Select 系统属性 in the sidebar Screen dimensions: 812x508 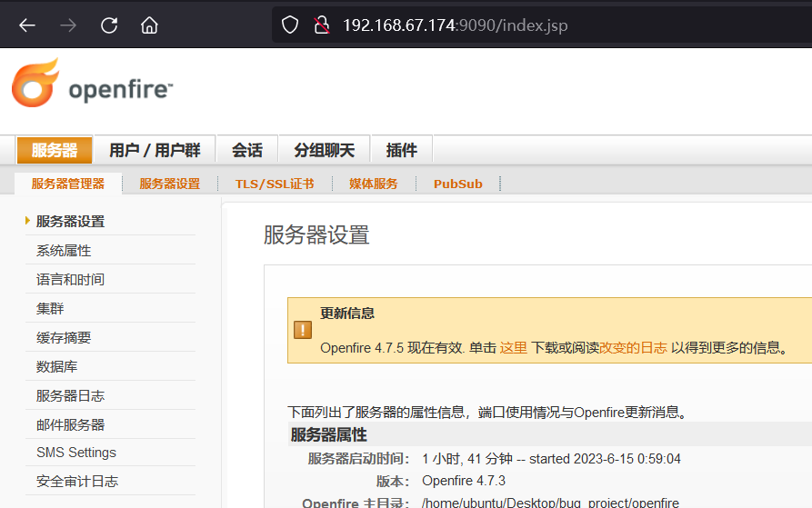[64, 250]
